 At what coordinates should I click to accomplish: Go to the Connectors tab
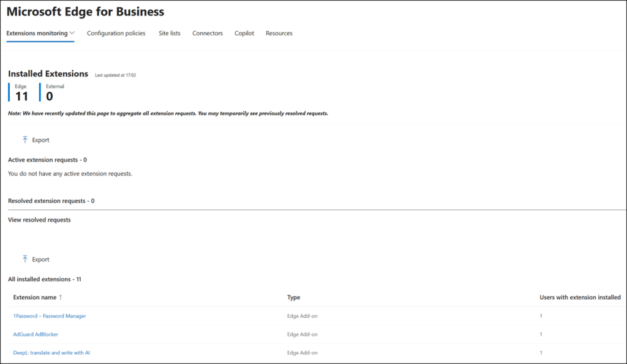tap(208, 33)
